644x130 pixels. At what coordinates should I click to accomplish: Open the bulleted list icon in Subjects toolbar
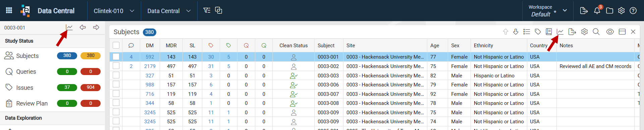pyautogui.click(x=527, y=31)
